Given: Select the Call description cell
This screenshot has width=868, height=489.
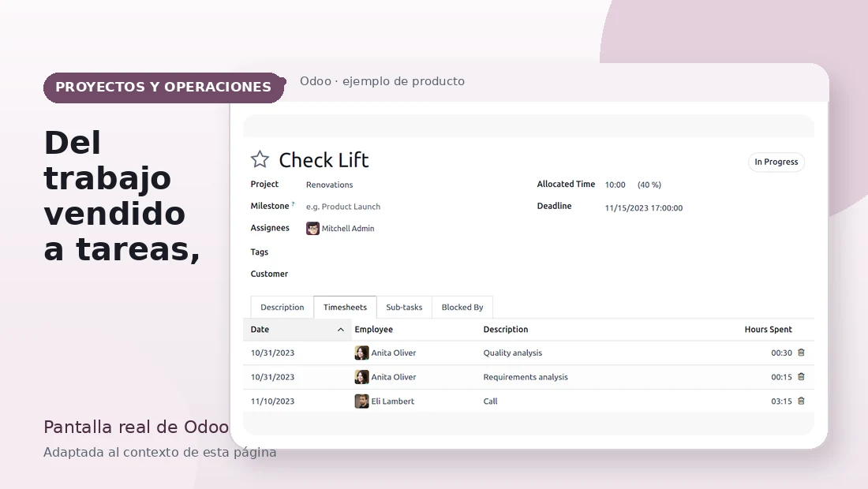Looking at the screenshot, I should tap(491, 401).
